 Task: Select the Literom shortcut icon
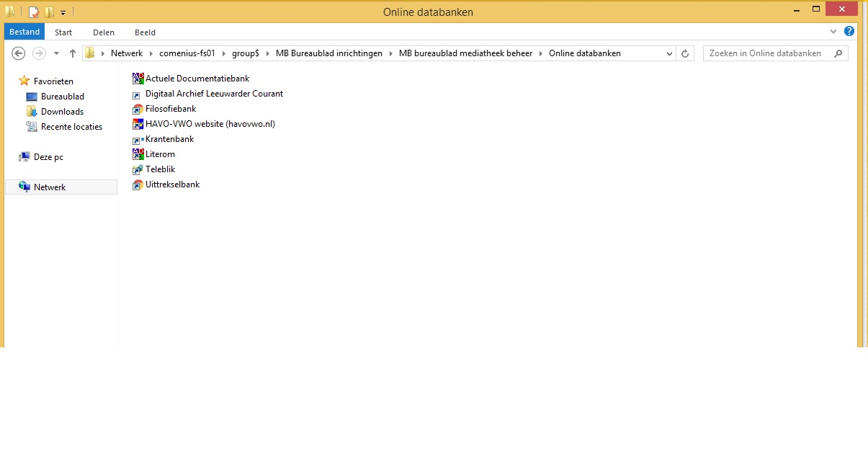coord(138,154)
